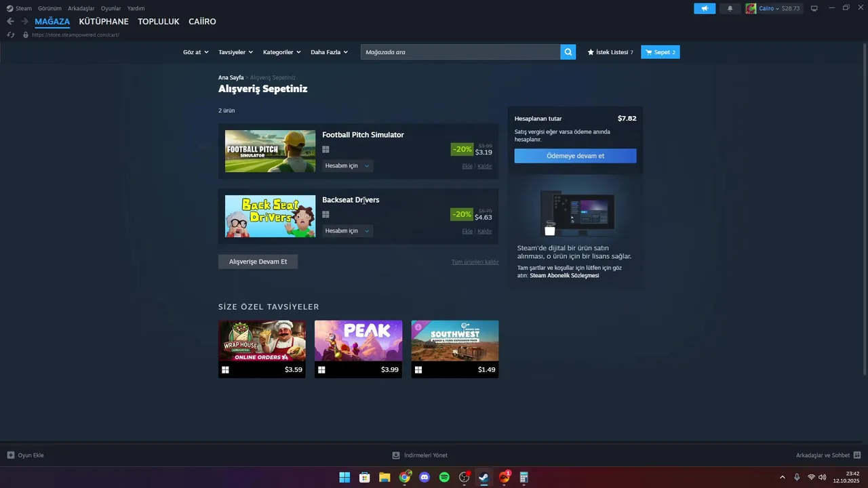Click the Steam announcements megaphone icon
The image size is (868, 488).
[x=705, y=9]
